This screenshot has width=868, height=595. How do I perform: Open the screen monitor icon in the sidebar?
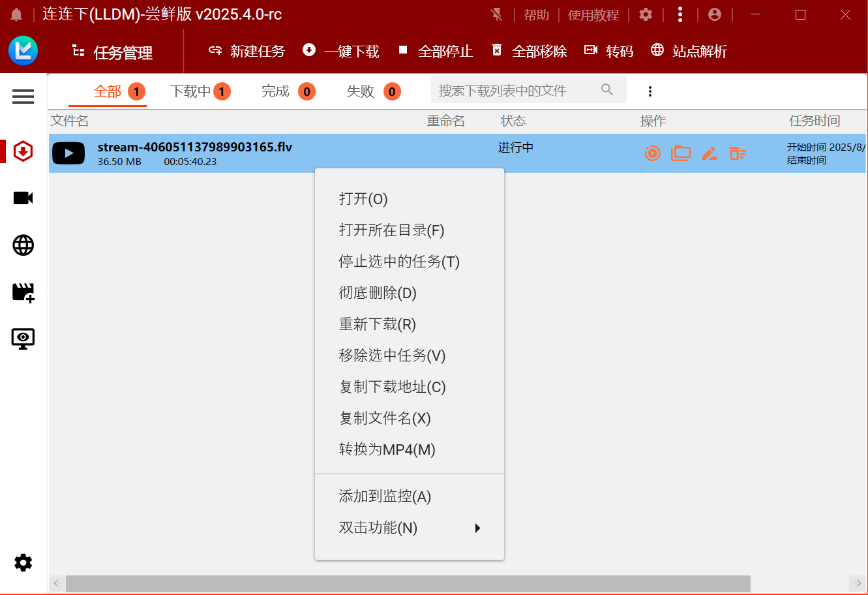pos(23,339)
